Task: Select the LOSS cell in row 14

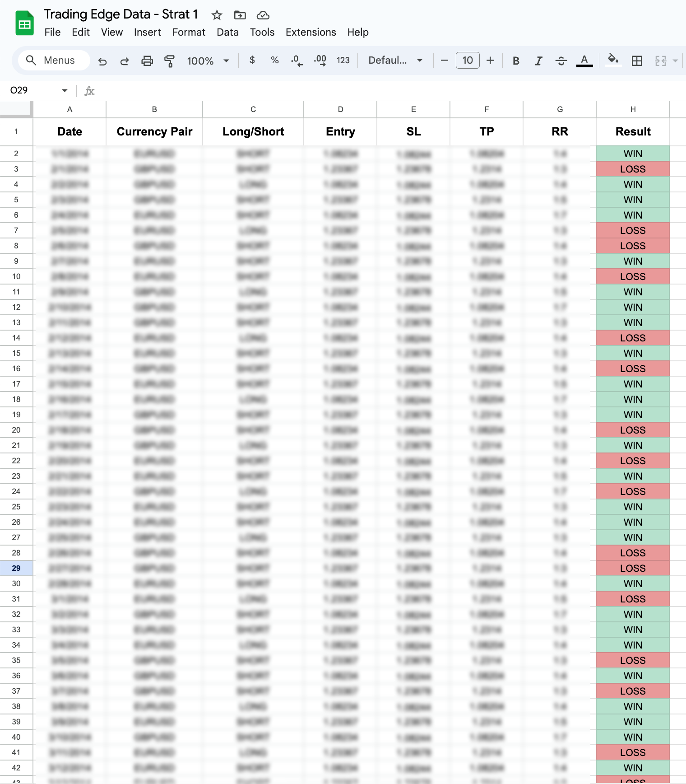Action: pyautogui.click(x=633, y=338)
